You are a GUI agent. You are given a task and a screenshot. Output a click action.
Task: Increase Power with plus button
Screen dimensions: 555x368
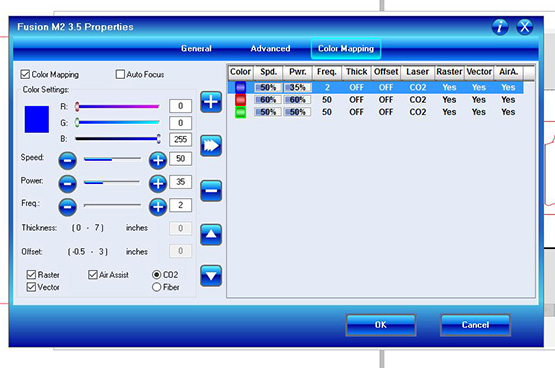158,184
